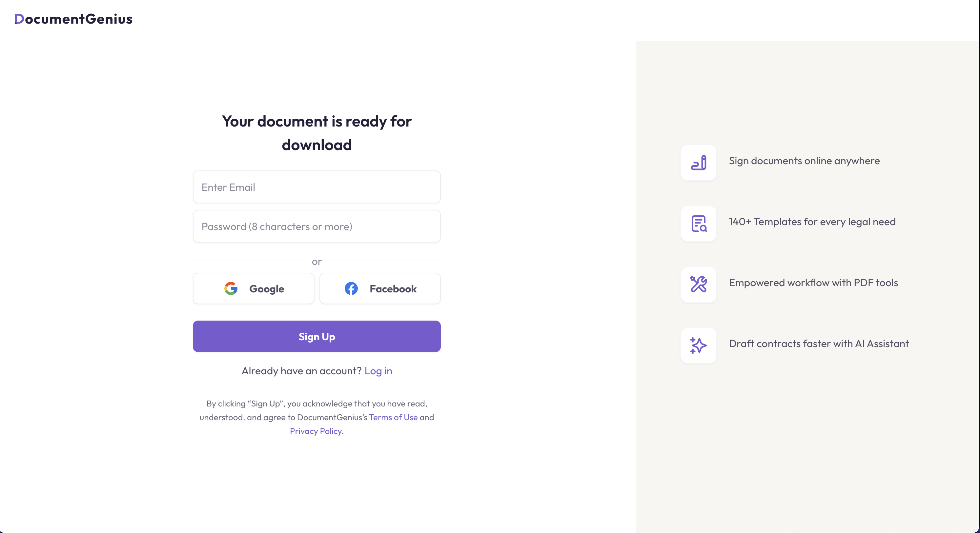This screenshot has height=533, width=980.
Task: Click '140+ Templates for every legal need'
Action: click(x=812, y=222)
